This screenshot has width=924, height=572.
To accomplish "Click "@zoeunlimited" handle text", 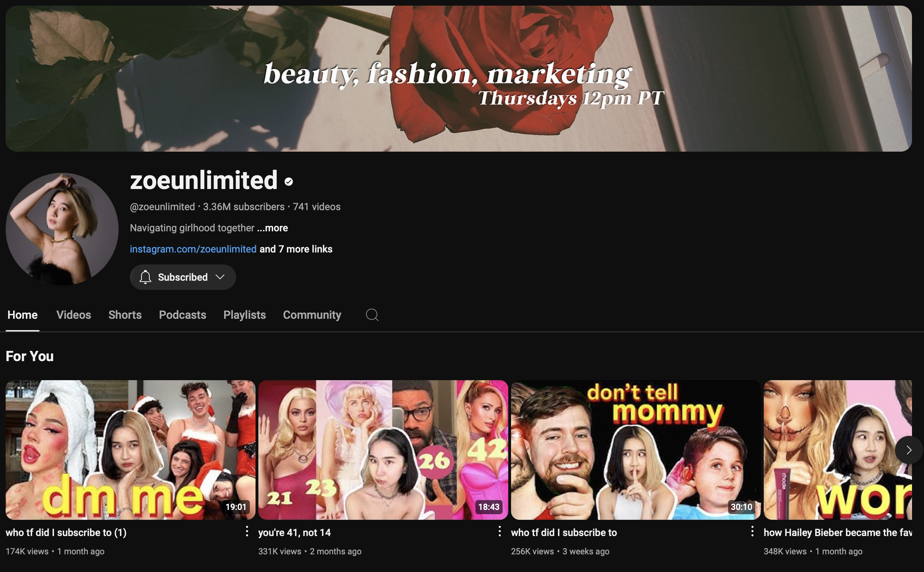I will (x=162, y=207).
